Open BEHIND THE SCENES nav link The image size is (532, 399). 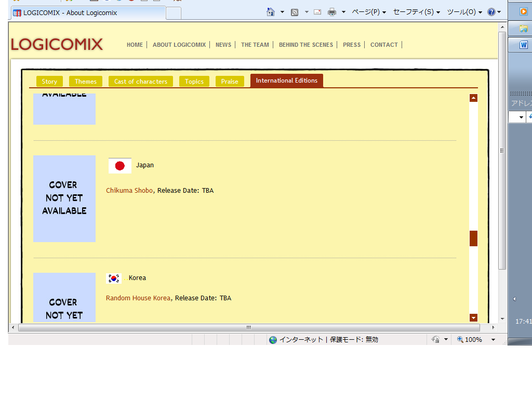tap(306, 45)
